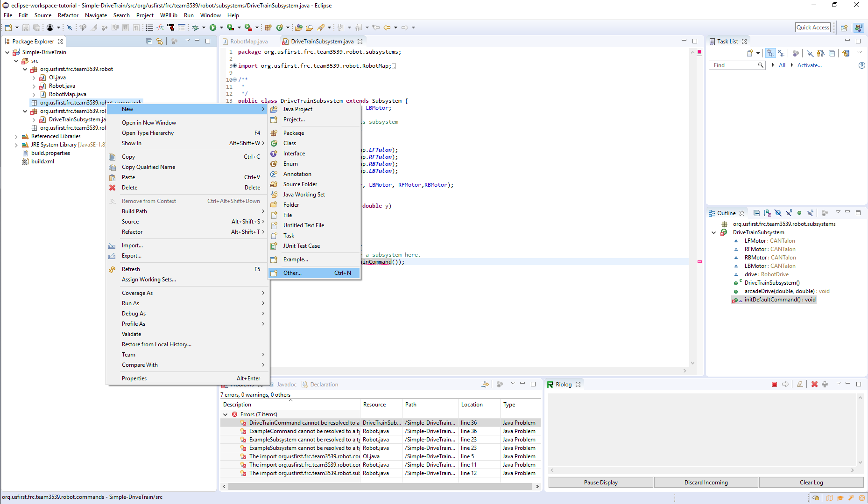Switch to the RobotMap.java editor tab
The image size is (868, 504).
tap(248, 41)
